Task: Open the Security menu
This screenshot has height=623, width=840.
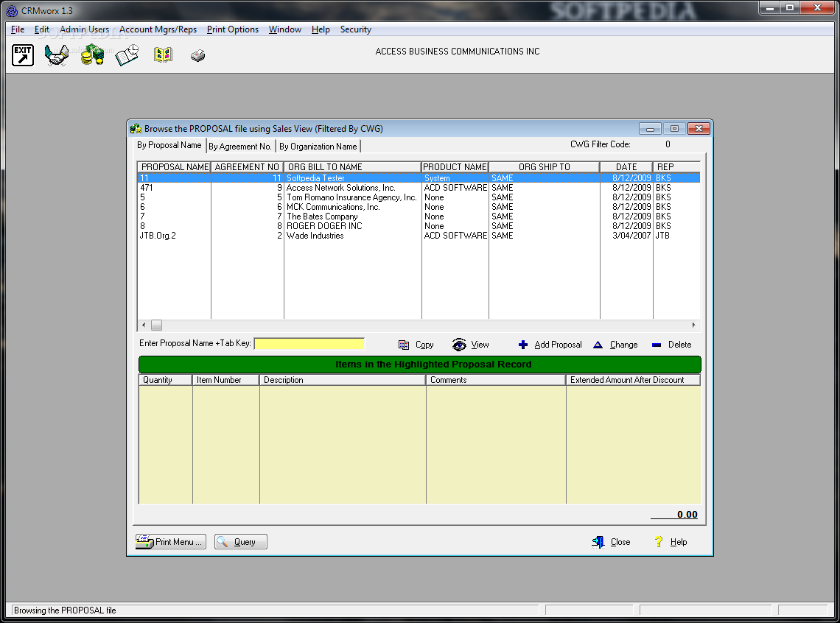Action: [356, 29]
